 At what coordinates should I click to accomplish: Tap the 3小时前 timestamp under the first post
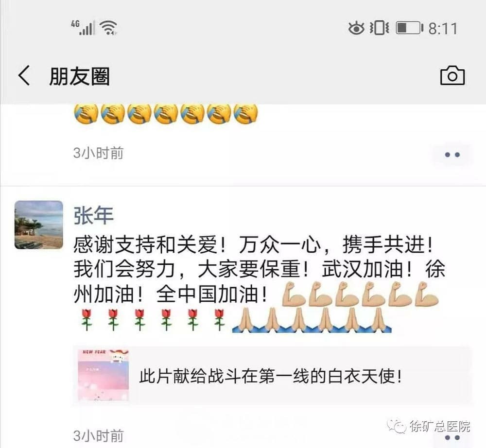tap(98, 153)
